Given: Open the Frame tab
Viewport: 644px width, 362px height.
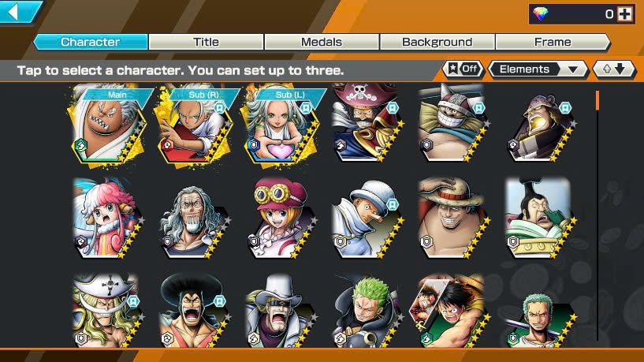Looking at the screenshot, I should [x=553, y=42].
